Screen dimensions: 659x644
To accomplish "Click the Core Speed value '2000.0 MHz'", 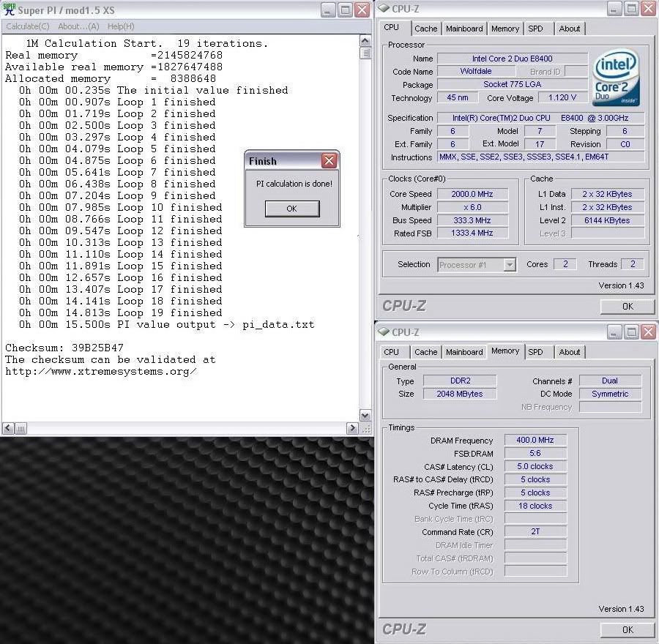I will (472, 194).
